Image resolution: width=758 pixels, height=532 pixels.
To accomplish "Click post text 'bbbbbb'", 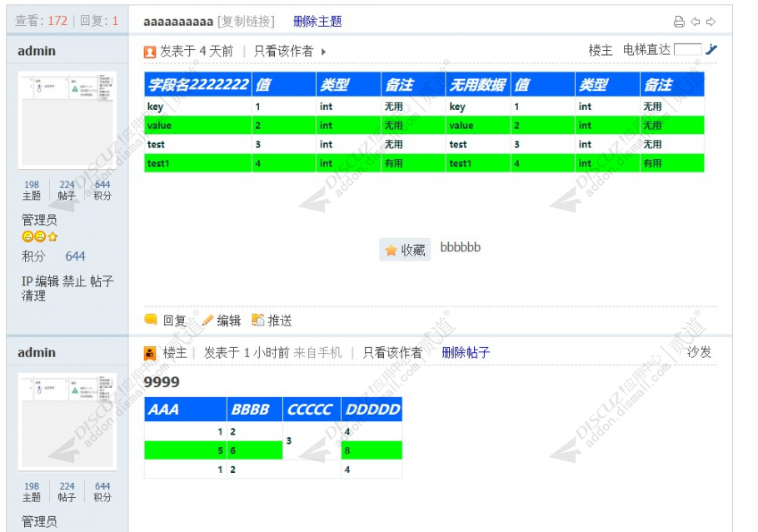I will click(460, 247).
